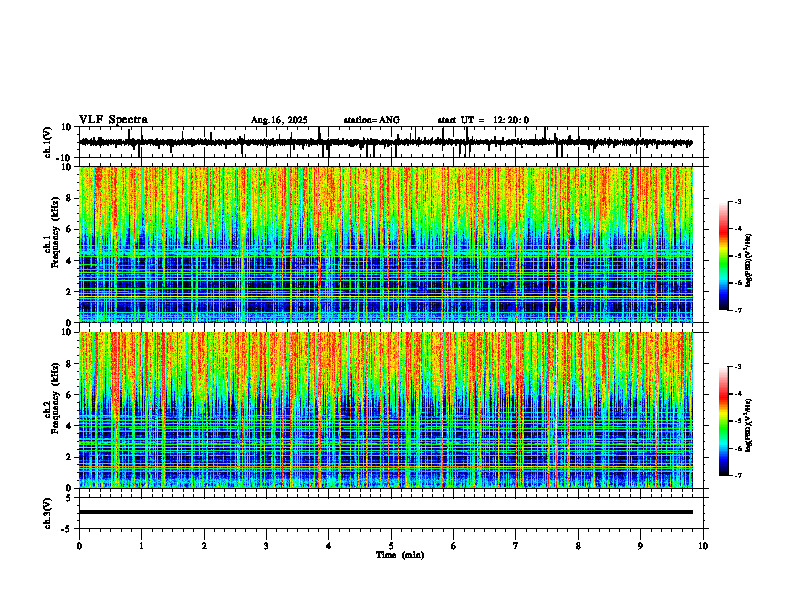The image size is (792, 612).
Task: Click the ch.1 "Frequency (kHz)" axis label
Action: 55,232
